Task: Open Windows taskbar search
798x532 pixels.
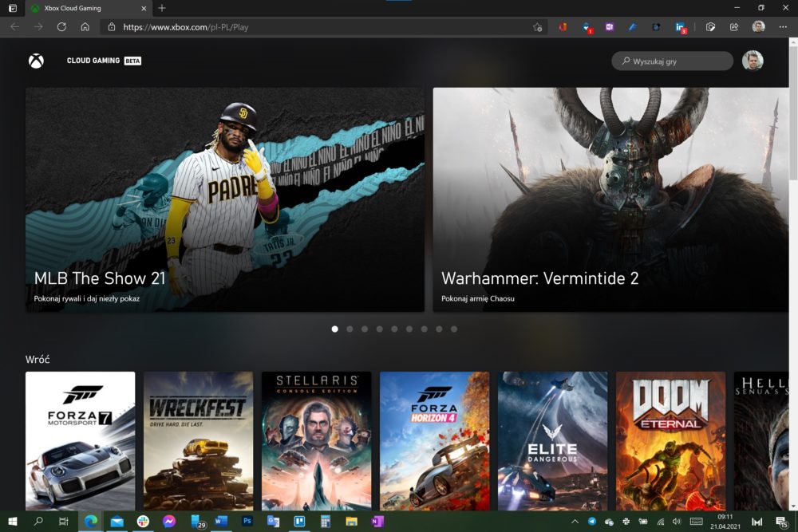Action: pos(38,522)
